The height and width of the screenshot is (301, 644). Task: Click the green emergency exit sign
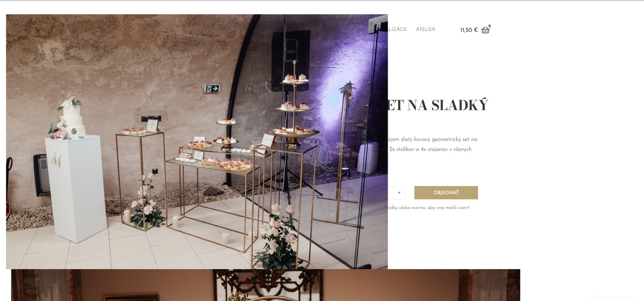(212, 89)
